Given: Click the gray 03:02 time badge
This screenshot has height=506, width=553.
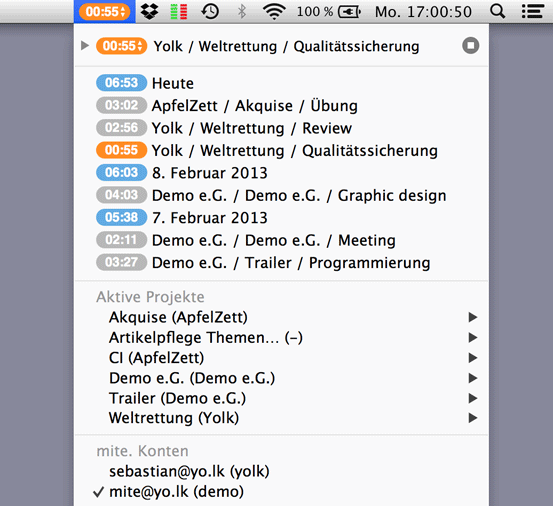Looking at the screenshot, I should (x=121, y=105).
